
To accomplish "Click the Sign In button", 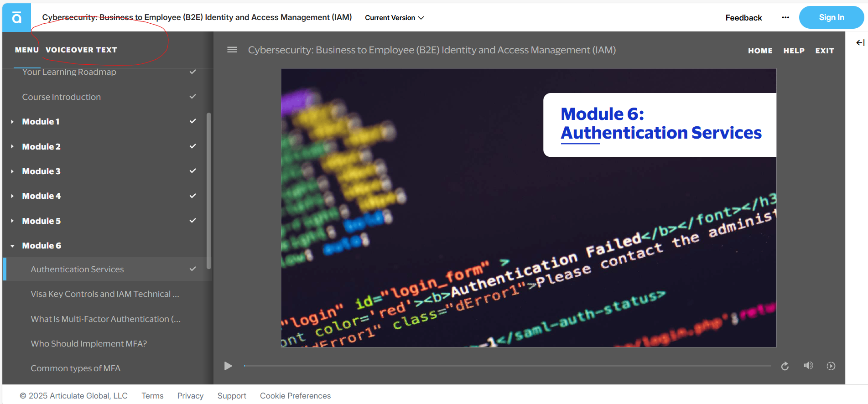I will point(831,17).
